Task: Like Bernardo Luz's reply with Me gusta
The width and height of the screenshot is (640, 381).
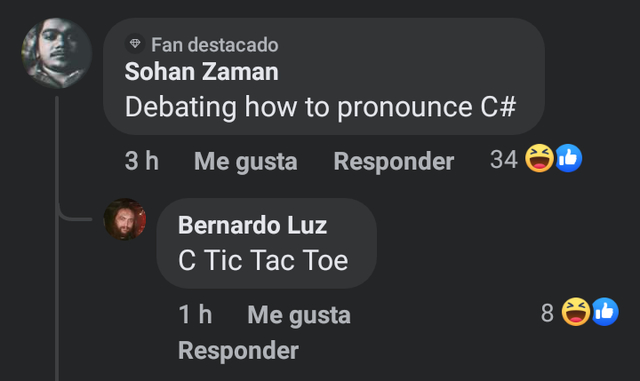Action: click(299, 315)
